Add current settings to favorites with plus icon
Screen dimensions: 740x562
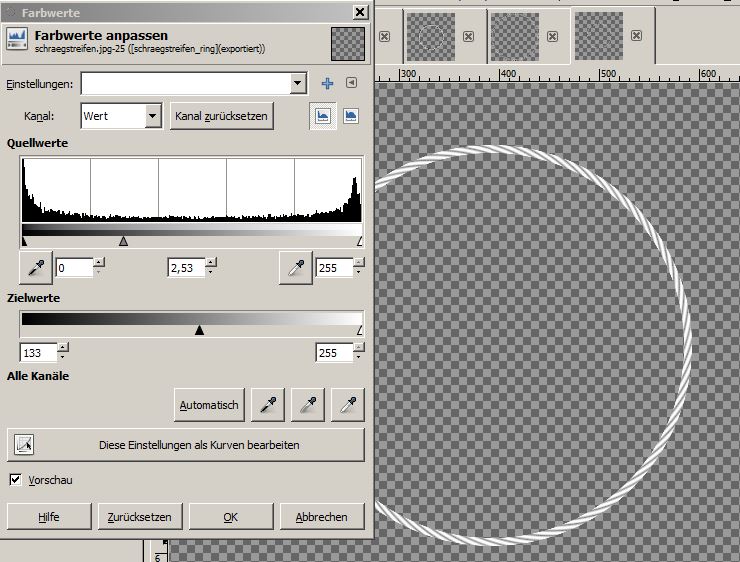[x=327, y=83]
